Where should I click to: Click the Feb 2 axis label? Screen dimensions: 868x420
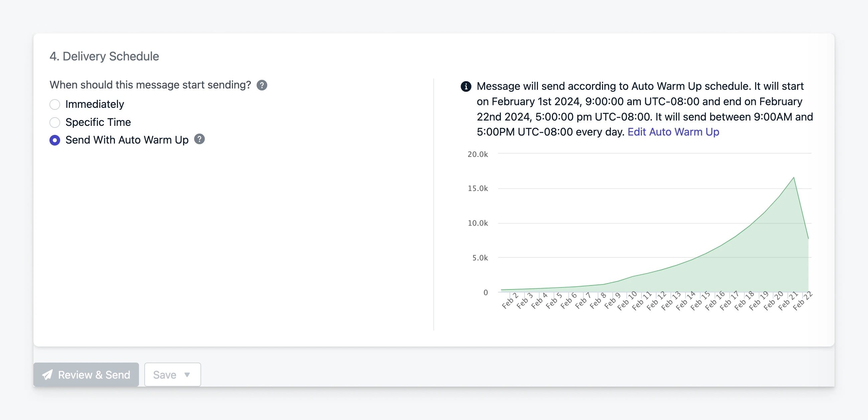pyautogui.click(x=510, y=301)
